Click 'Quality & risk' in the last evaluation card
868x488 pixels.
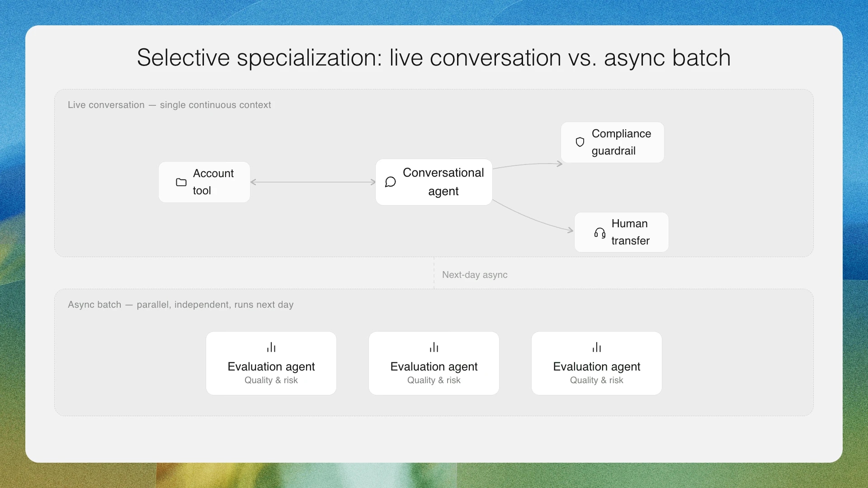pyautogui.click(x=597, y=380)
